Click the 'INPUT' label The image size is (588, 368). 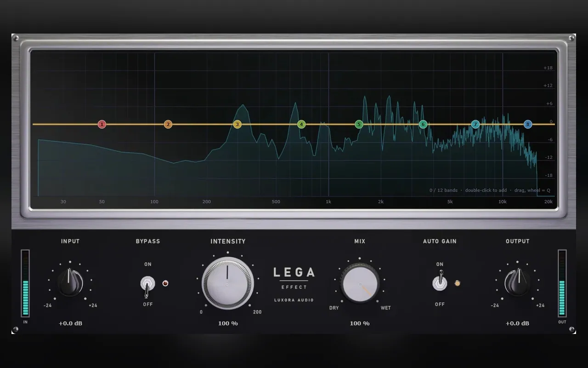pyautogui.click(x=70, y=241)
